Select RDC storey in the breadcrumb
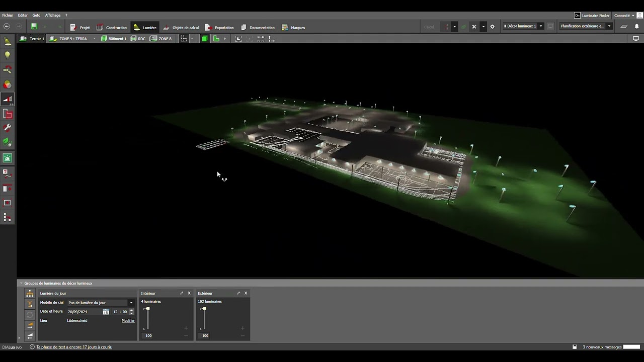Screen dimensions: 644x362 pyautogui.click(x=138, y=39)
